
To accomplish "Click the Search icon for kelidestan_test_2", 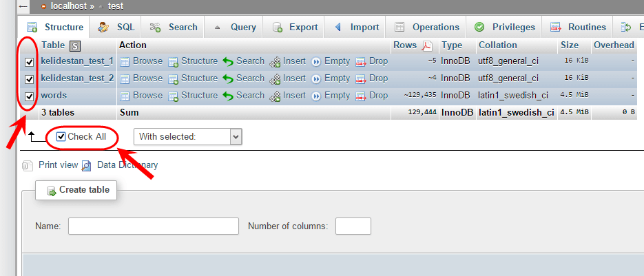I will 228,79.
